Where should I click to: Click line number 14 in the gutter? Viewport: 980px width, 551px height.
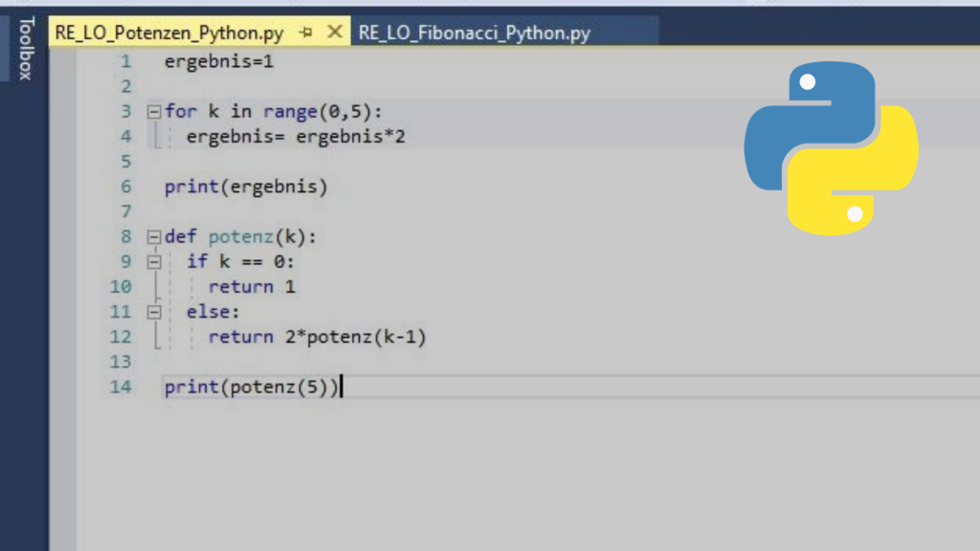point(120,386)
